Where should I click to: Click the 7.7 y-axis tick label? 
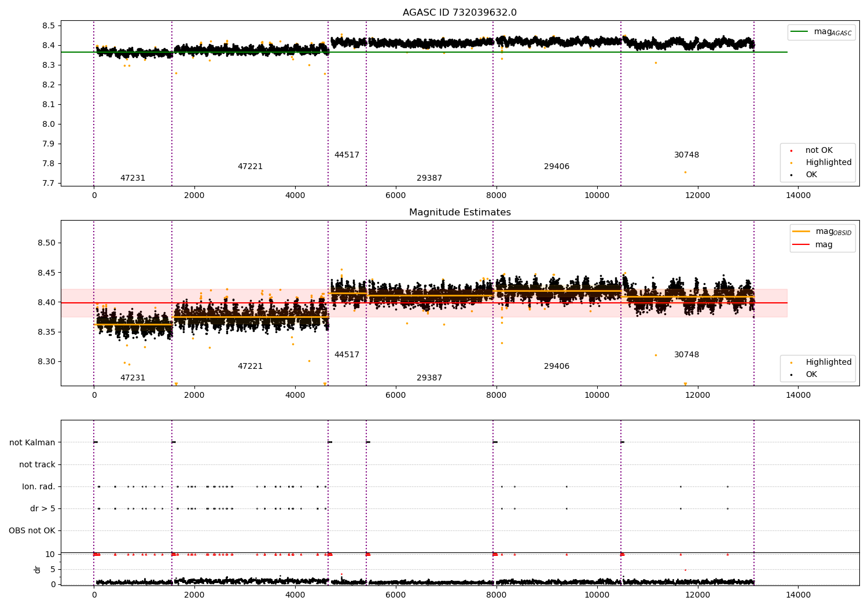click(x=49, y=184)
